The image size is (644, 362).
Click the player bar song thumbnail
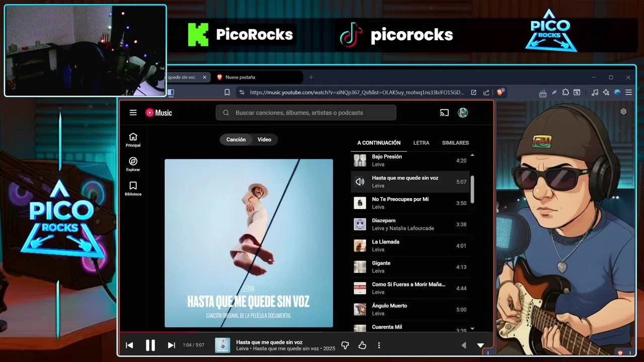click(x=222, y=345)
